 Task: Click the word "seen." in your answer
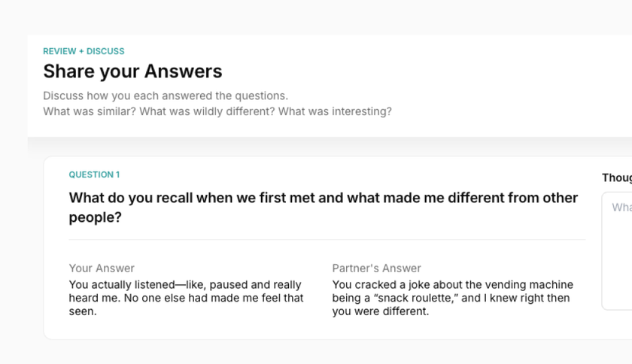83,311
